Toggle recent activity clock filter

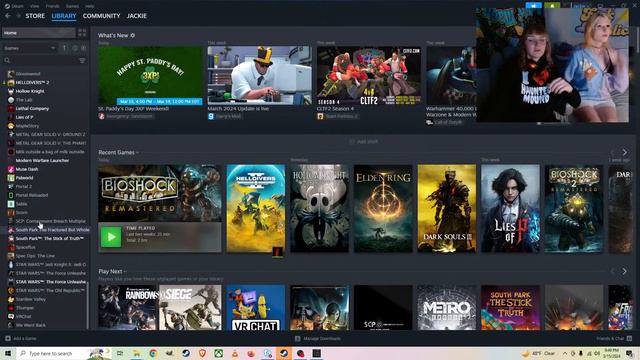(x=75, y=48)
